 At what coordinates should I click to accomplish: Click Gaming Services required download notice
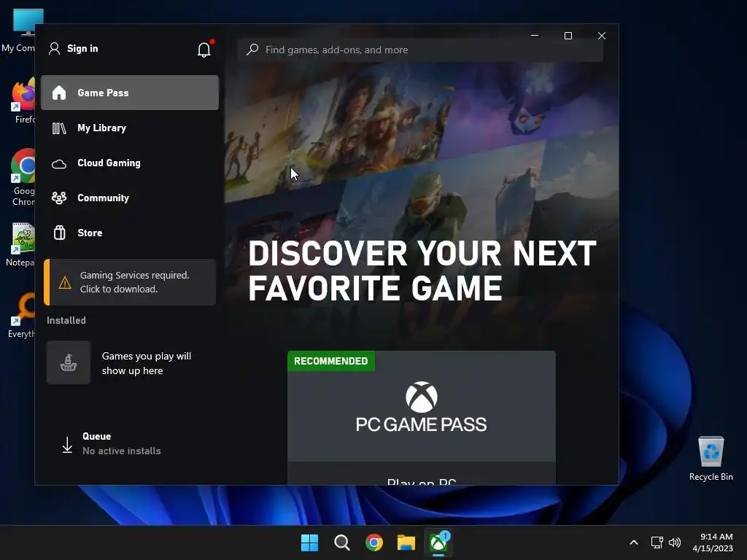pyautogui.click(x=130, y=282)
